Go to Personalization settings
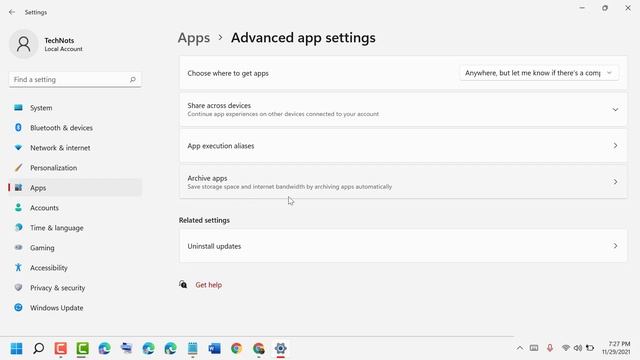This screenshot has width=640, height=360. 75,168
